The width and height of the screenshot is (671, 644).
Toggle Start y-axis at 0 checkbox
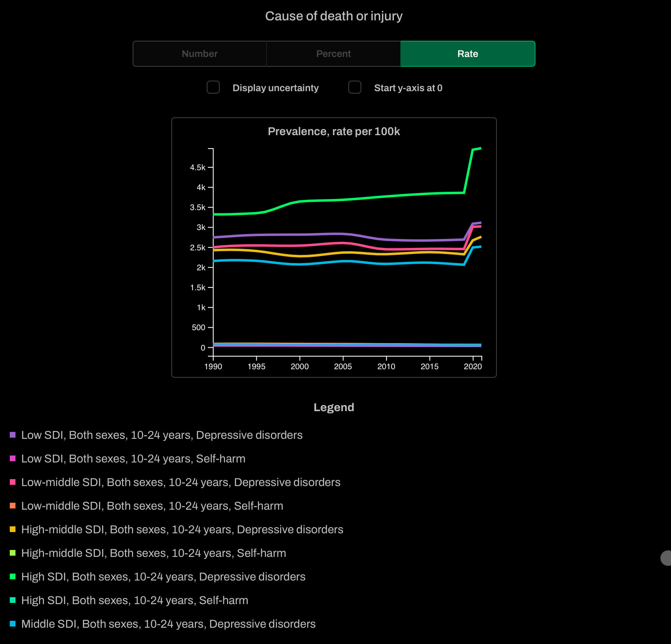point(355,87)
